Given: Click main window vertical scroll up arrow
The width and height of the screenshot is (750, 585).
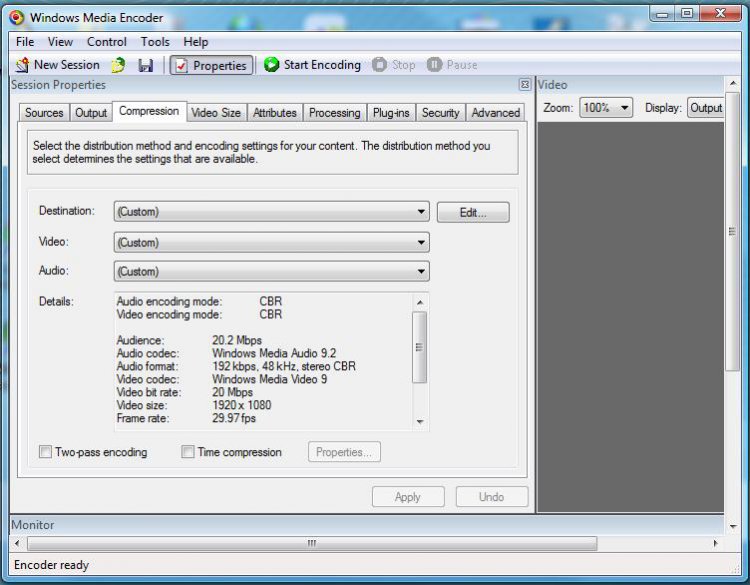Looking at the screenshot, I should (733, 84).
